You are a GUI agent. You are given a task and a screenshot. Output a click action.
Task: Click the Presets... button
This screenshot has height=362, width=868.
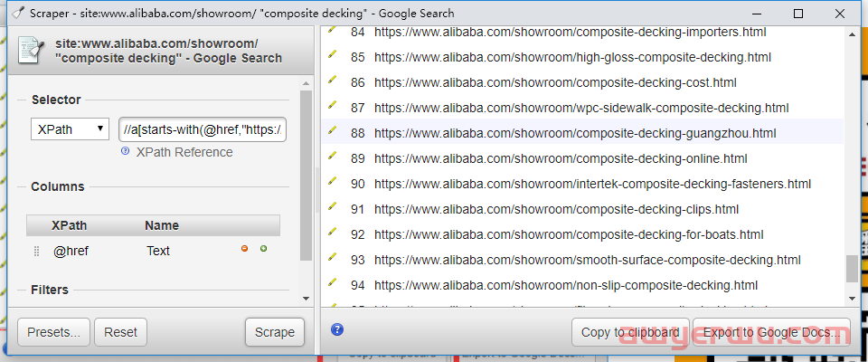[x=53, y=333]
